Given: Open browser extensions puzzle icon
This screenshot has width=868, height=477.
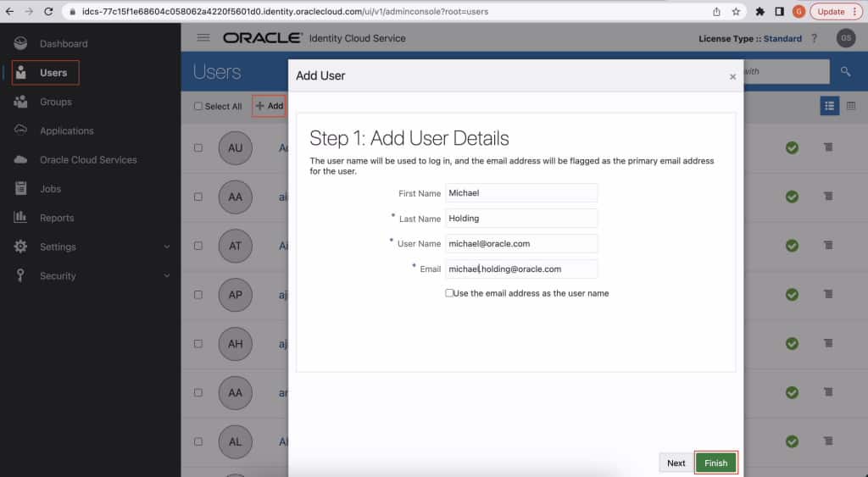Looking at the screenshot, I should (759, 12).
